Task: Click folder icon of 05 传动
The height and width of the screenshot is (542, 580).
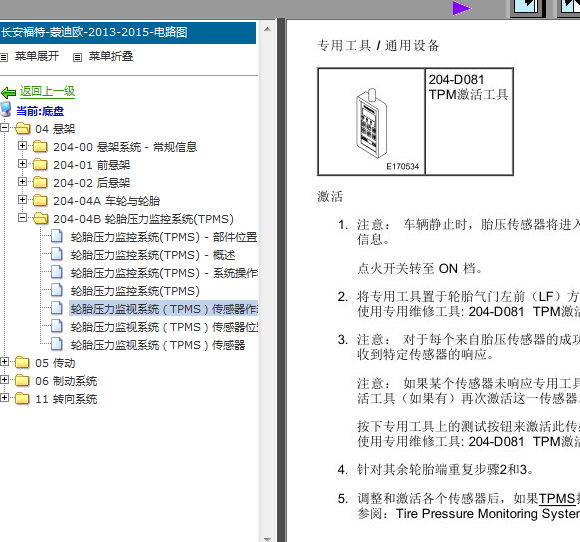Action: (22, 363)
